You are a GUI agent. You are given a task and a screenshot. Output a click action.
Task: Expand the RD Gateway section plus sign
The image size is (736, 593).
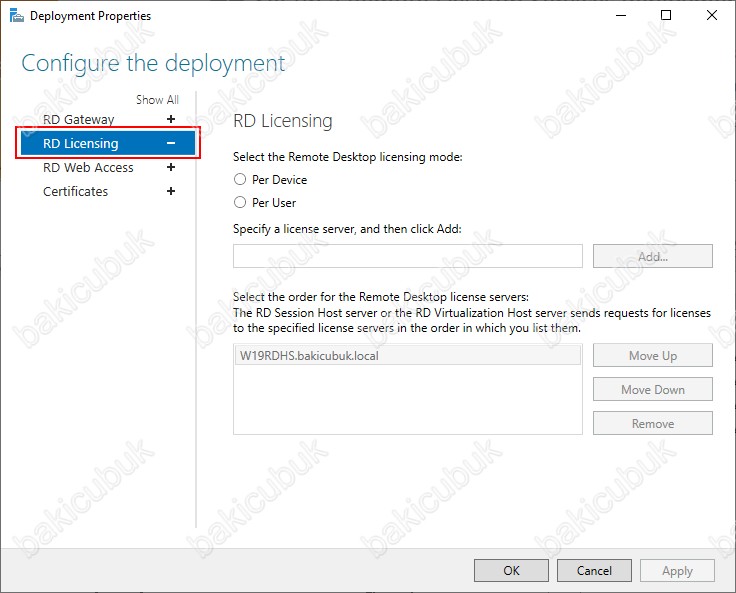[171, 119]
